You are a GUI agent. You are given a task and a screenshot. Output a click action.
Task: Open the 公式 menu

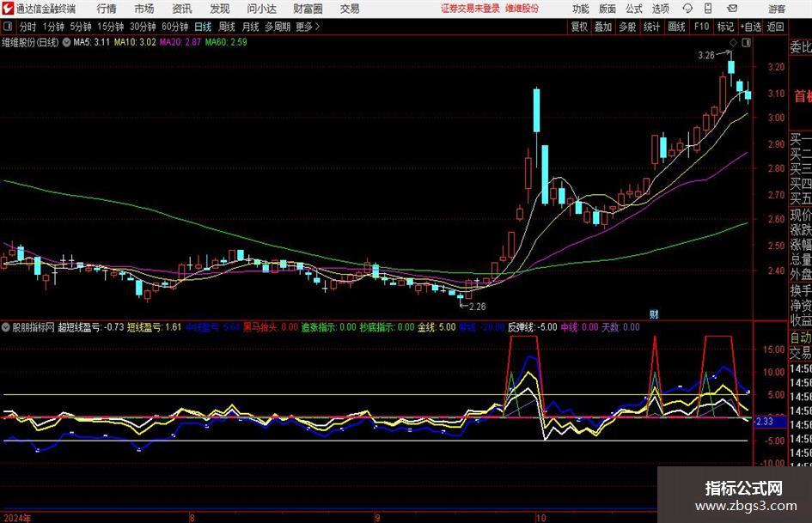[634, 9]
